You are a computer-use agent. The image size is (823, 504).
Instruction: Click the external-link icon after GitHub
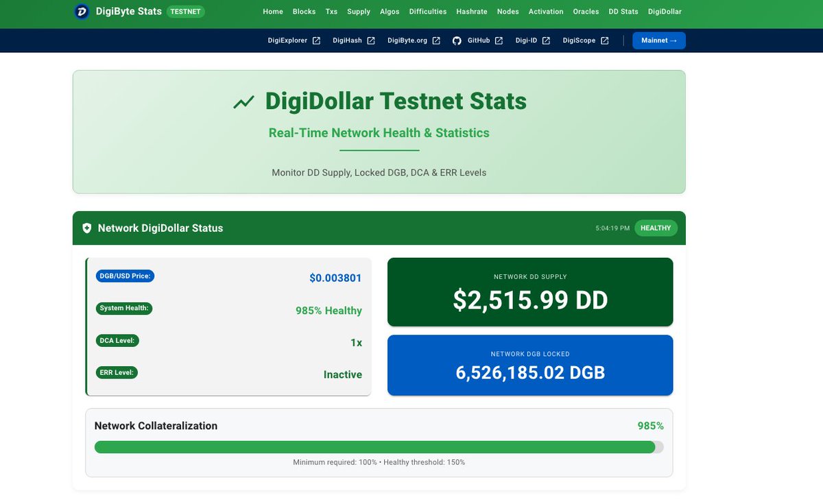click(x=499, y=40)
